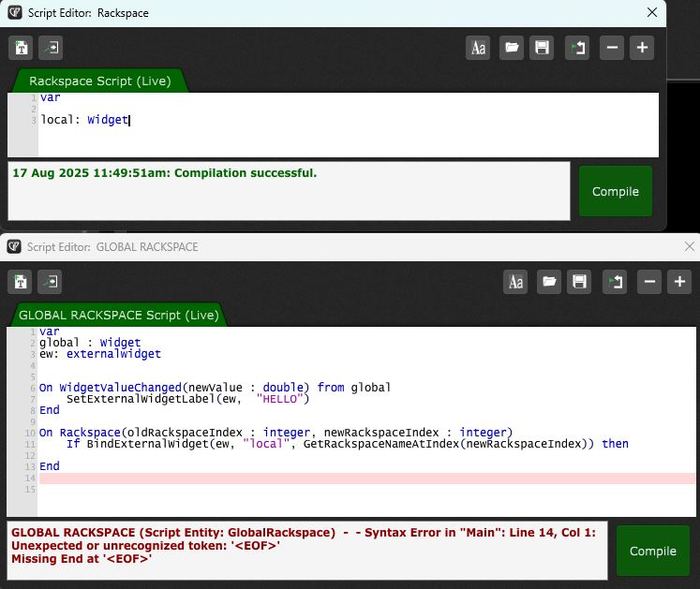700x589 pixels.
Task: Click 'BindExternalWidget' on line 11
Action: [148, 444]
